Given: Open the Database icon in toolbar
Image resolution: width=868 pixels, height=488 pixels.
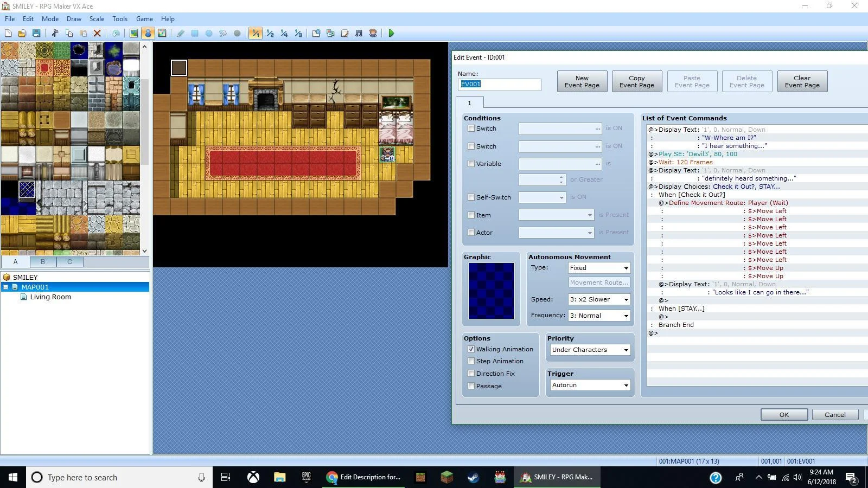Looking at the screenshot, I should pos(316,34).
